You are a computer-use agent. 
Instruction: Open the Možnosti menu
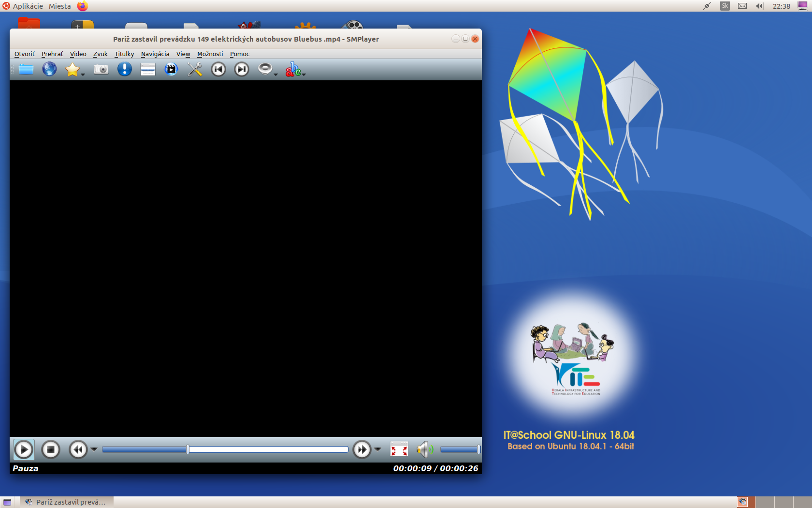coord(210,54)
